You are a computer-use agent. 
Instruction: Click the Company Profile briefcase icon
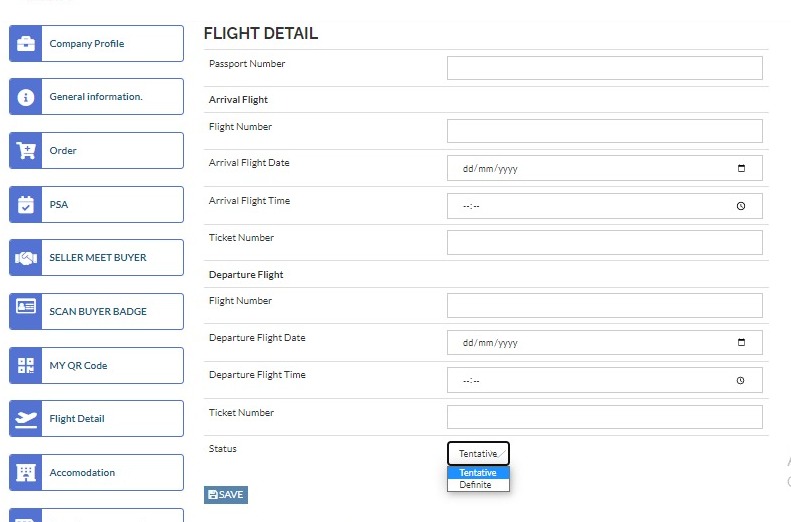[26, 44]
